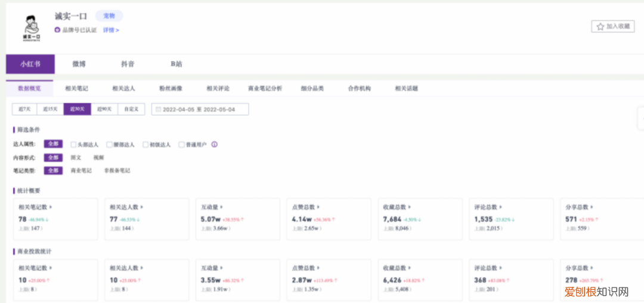
Task: Open the 数据概览 sub-tab
Action: point(30,88)
